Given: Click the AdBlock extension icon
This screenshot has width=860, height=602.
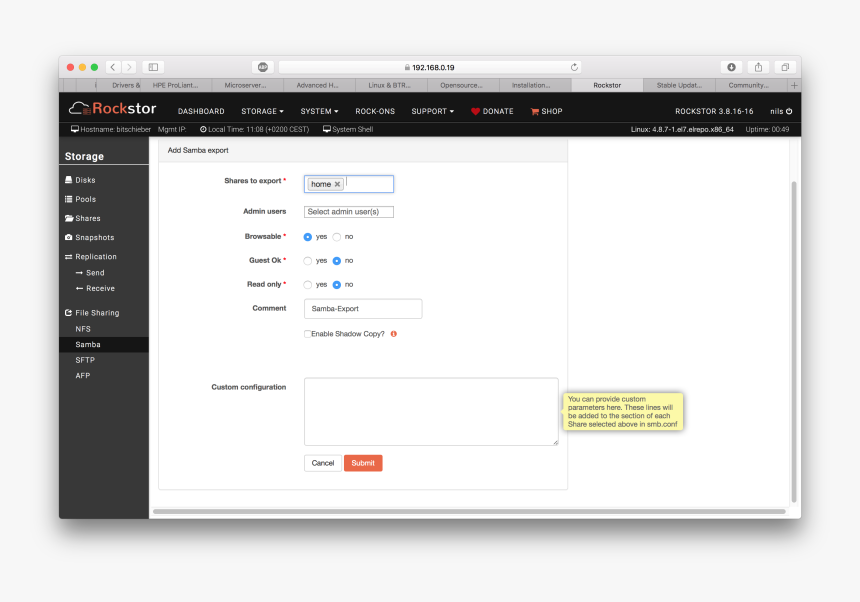Looking at the screenshot, I should pos(263,67).
